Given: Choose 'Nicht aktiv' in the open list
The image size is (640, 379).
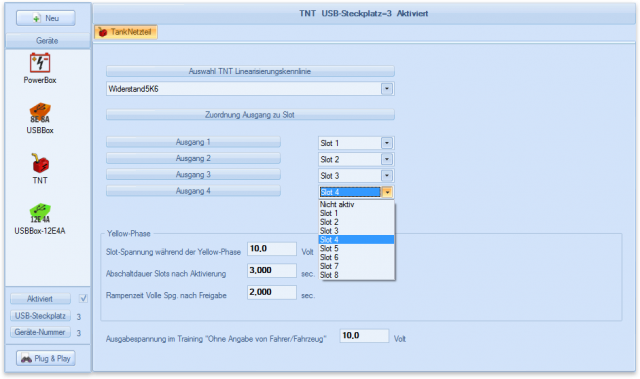Looking at the screenshot, I should pos(356,204).
